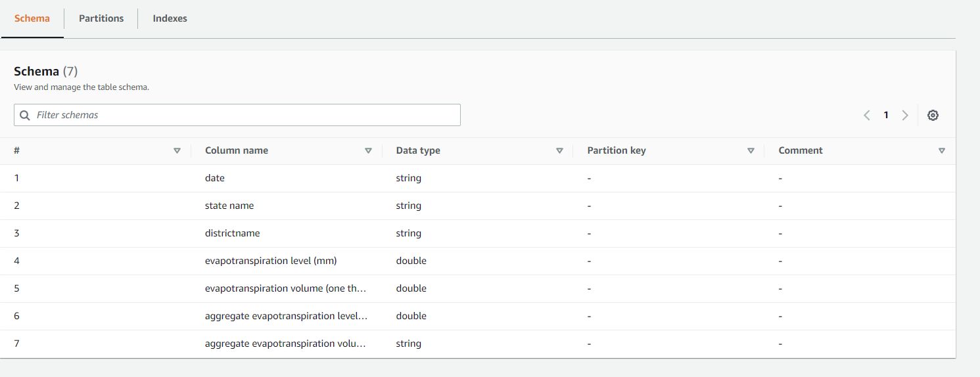Go to the next page arrow
Screen dimensions: 980x377
(x=905, y=115)
